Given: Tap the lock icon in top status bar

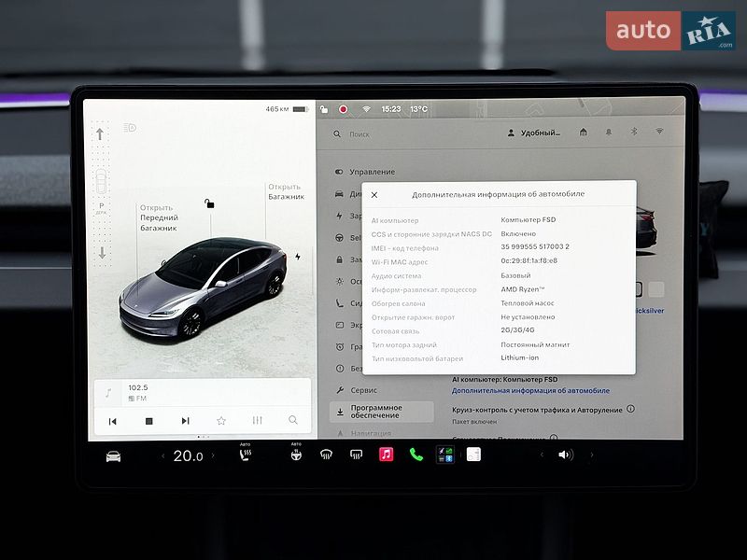Looking at the screenshot, I should click(324, 109).
